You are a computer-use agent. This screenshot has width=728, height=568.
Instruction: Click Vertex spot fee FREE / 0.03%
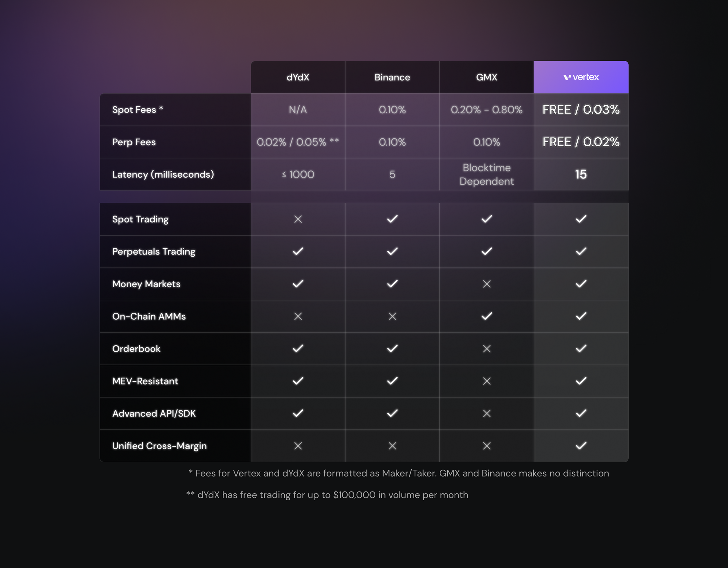(x=581, y=110)
